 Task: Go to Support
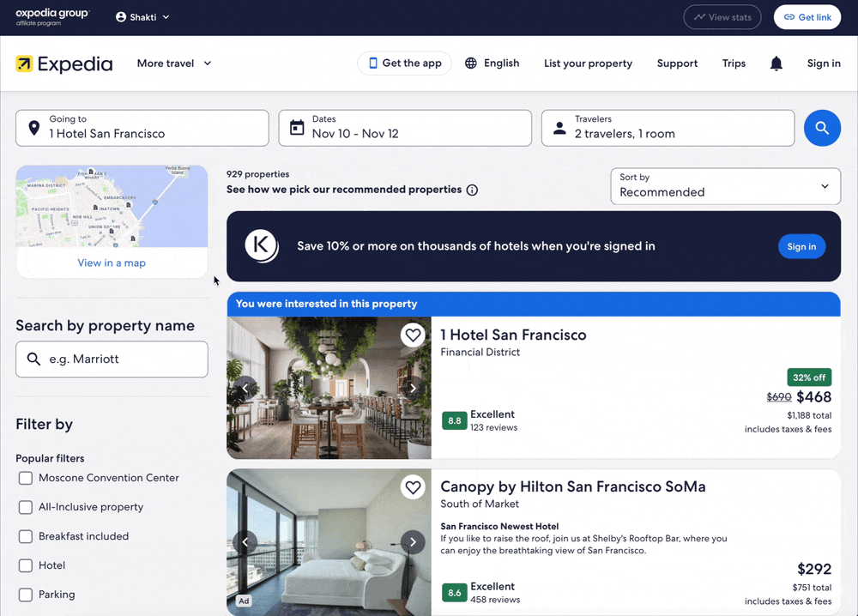coord(677,63)
